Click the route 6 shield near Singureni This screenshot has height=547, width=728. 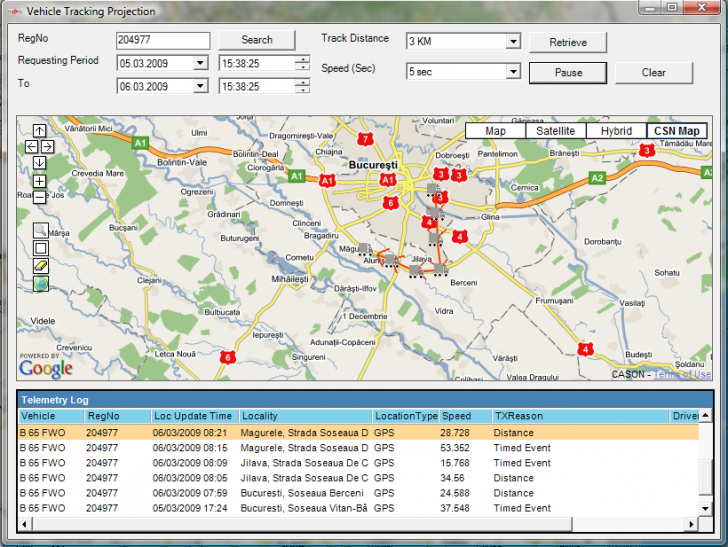(x=228, y=357)
